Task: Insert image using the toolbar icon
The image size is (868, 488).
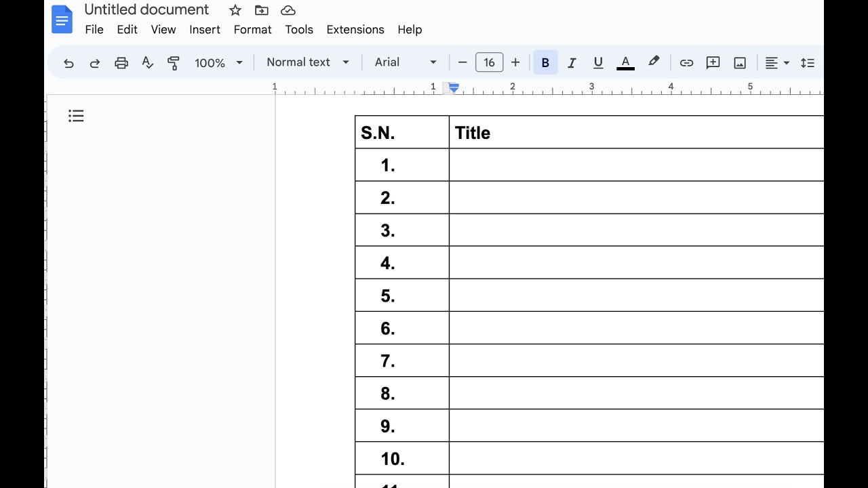Action: click(740, 63)
